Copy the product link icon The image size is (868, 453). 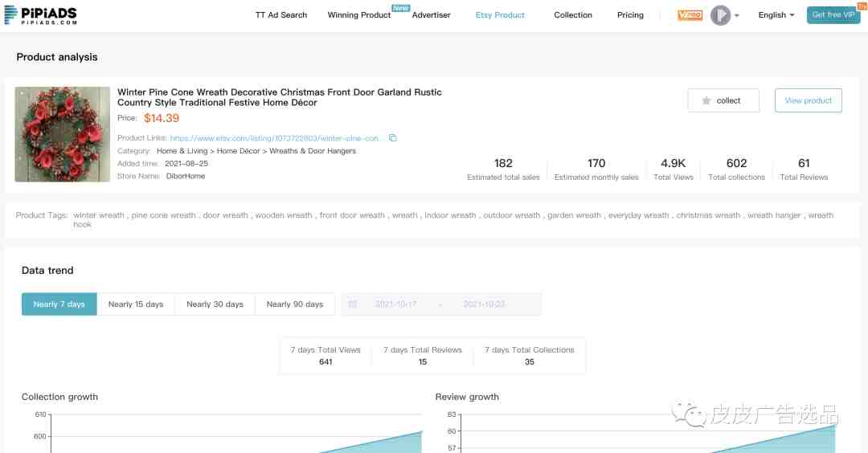(392, 137)
